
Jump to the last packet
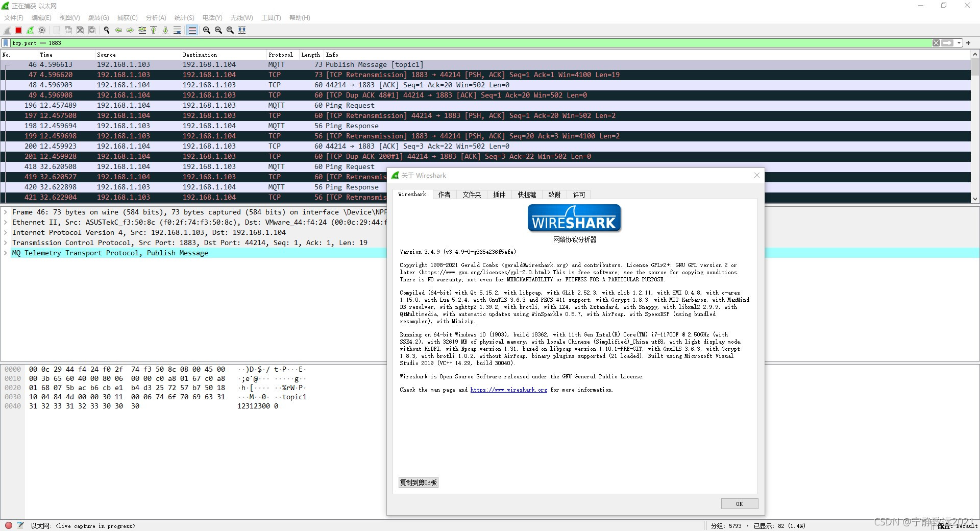pos(165,30)
